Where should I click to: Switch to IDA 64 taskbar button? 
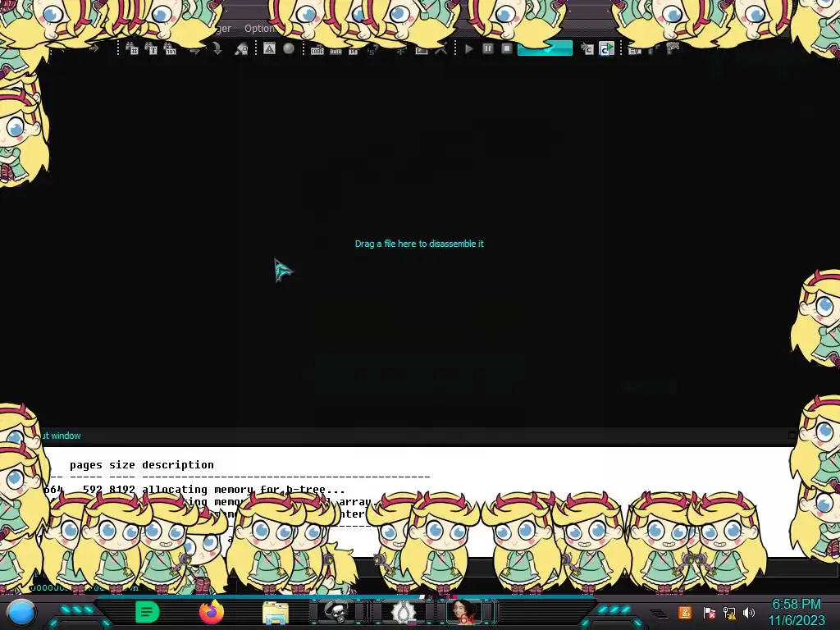point(464,612)
